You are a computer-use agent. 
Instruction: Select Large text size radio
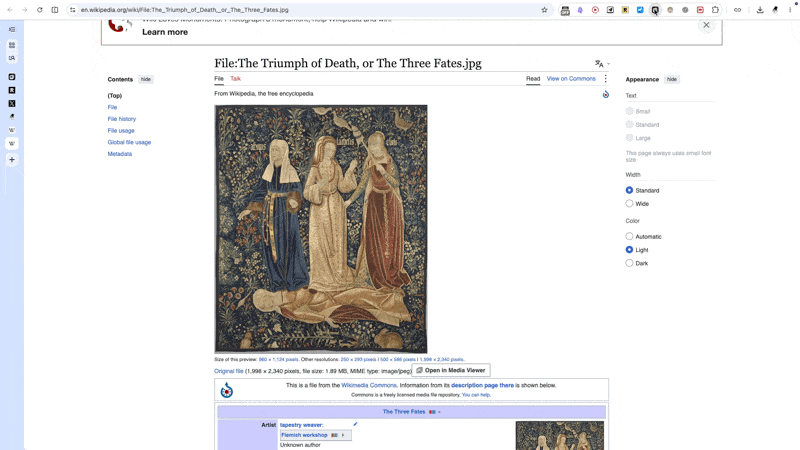(x=629, y=138)
